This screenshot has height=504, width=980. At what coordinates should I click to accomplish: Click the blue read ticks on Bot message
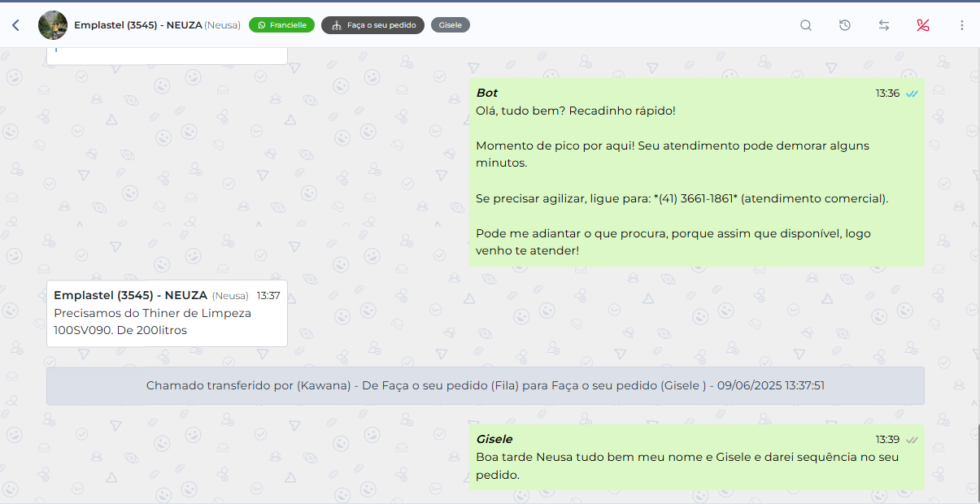coord(912,93)
